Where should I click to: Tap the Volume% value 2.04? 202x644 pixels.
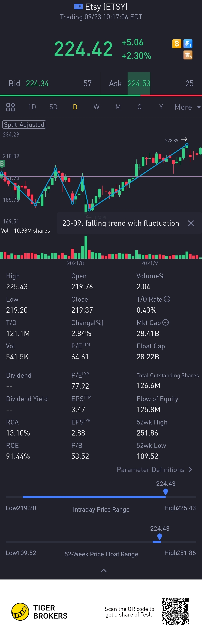click(143, 287)
